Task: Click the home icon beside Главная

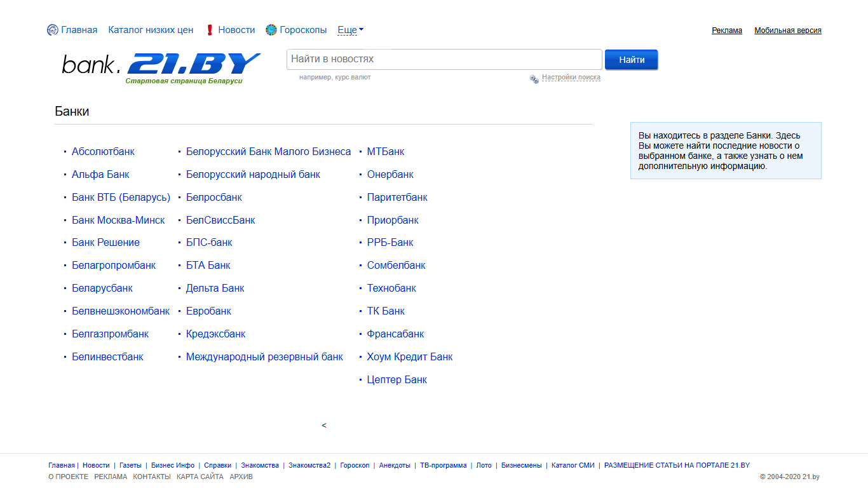Action: pyautogui.click(x=53, y=30)
